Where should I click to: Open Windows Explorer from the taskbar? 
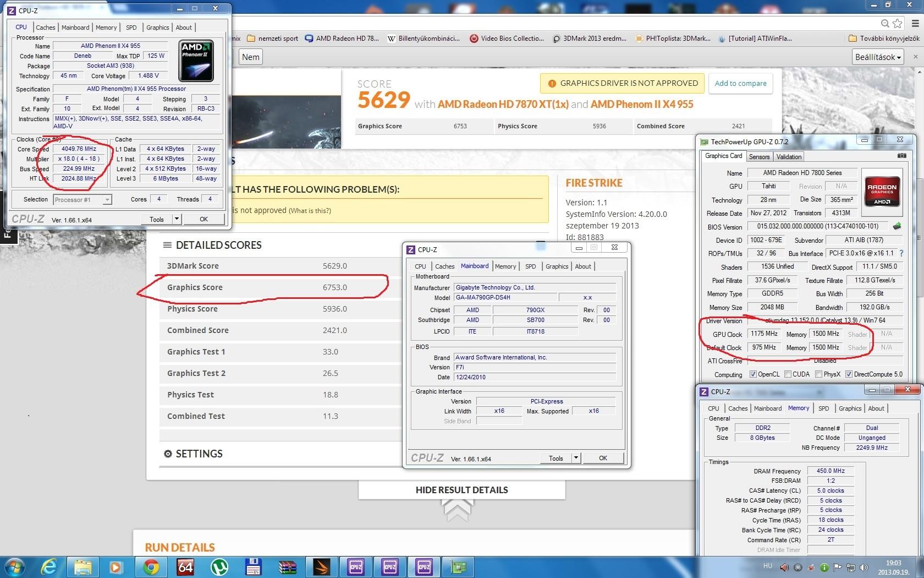pos(83,566)
